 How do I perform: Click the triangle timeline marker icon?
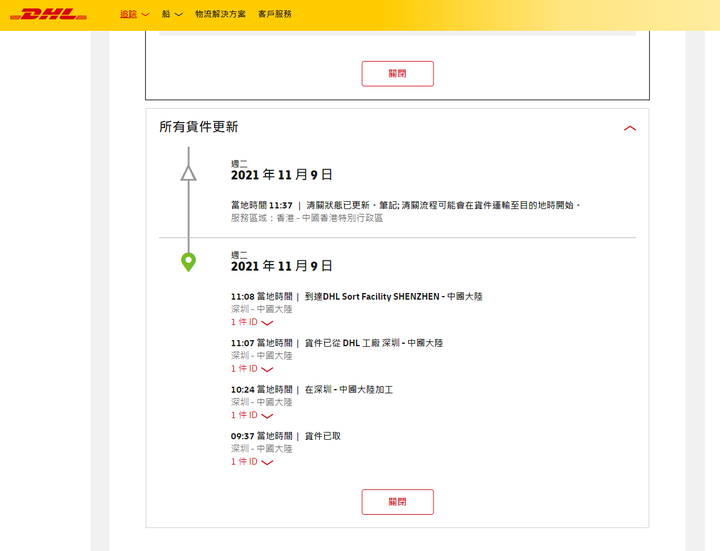pyautogui.click(x=188, y=173)
